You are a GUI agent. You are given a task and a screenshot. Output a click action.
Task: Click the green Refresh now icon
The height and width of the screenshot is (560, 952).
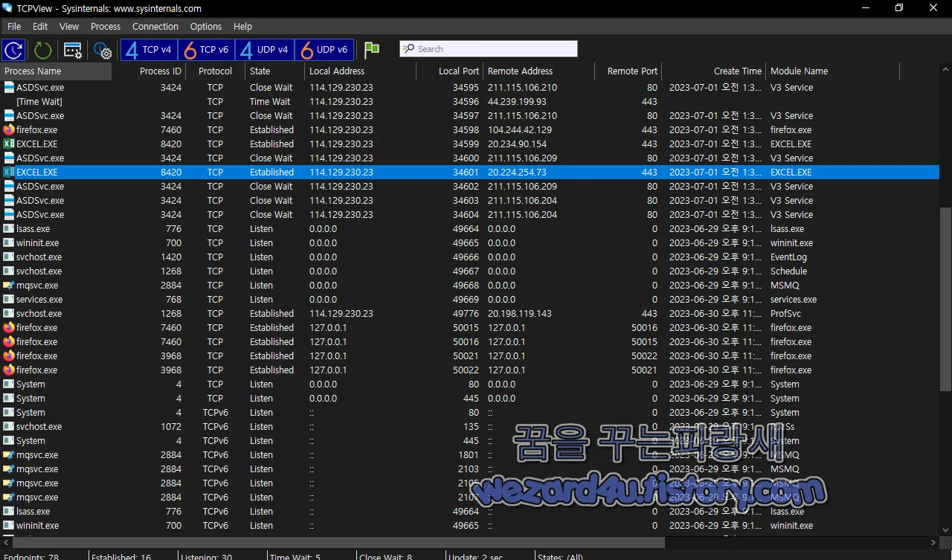(x=42, y=50)
